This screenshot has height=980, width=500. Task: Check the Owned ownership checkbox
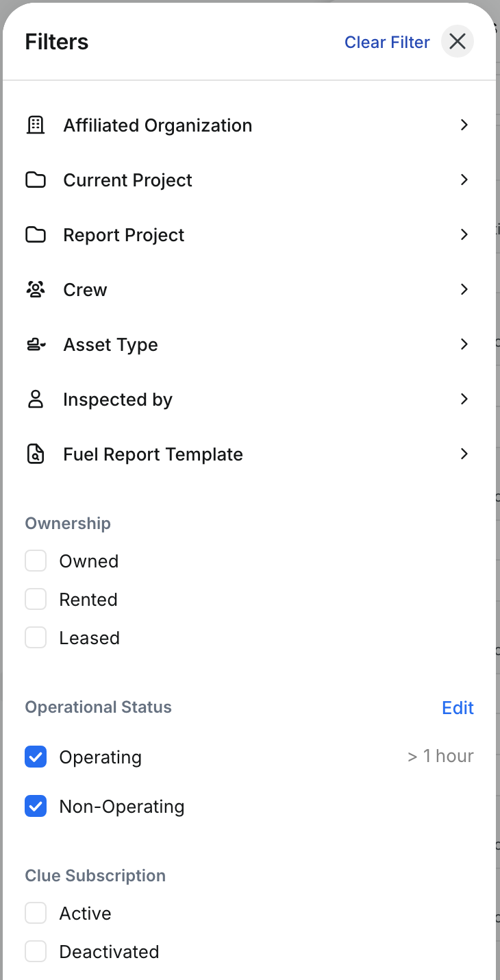click(x=36, y=561)
